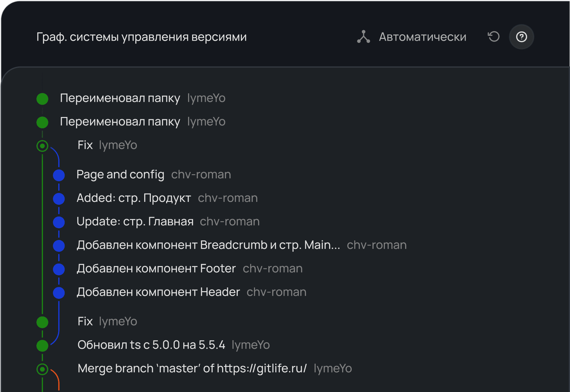Select the Added: стр. Продукт commit

click(x=134, y=198)
